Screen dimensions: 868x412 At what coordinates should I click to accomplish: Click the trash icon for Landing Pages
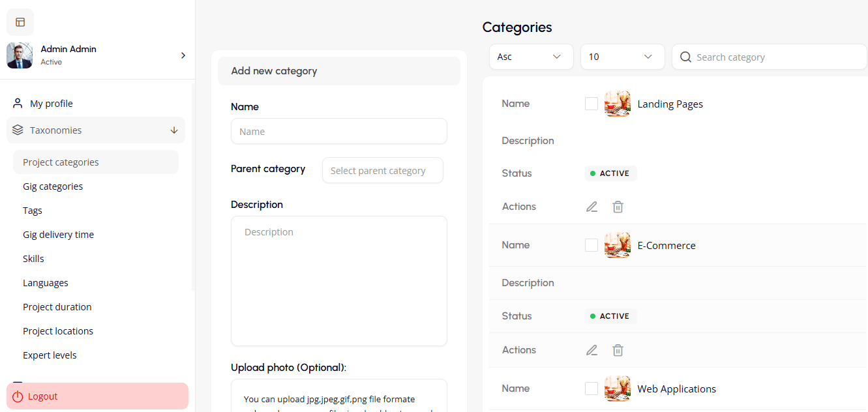618,207
